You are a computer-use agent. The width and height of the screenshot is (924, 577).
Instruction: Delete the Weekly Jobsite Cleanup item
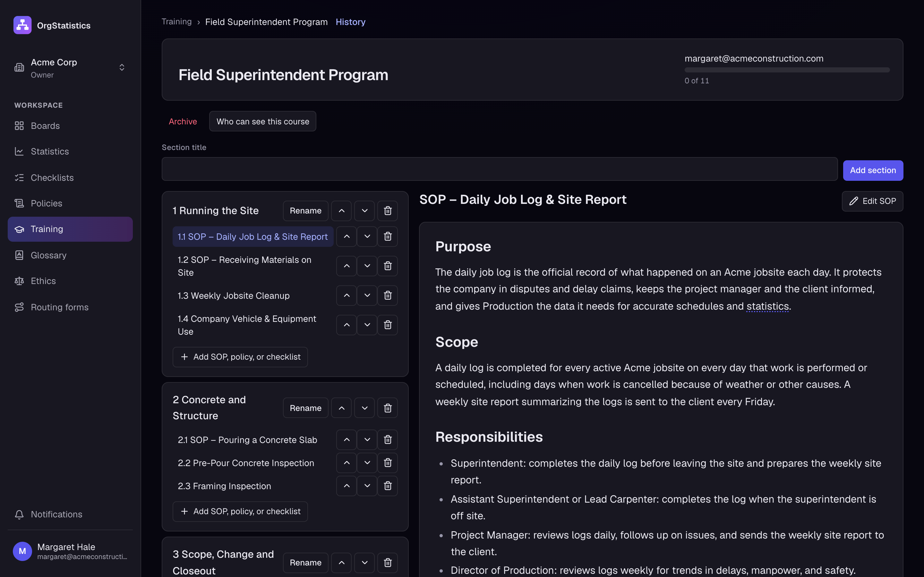tap(388, 295)
